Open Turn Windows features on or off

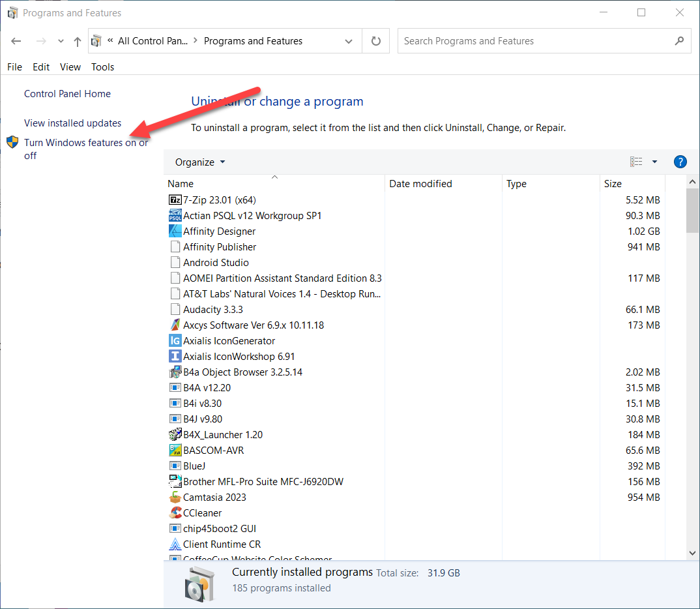[x=86, y=149]
